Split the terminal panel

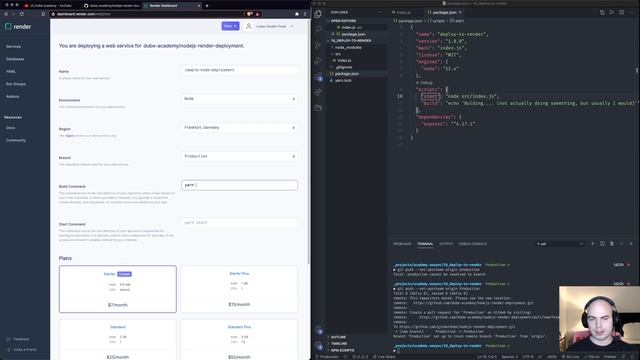602,244
